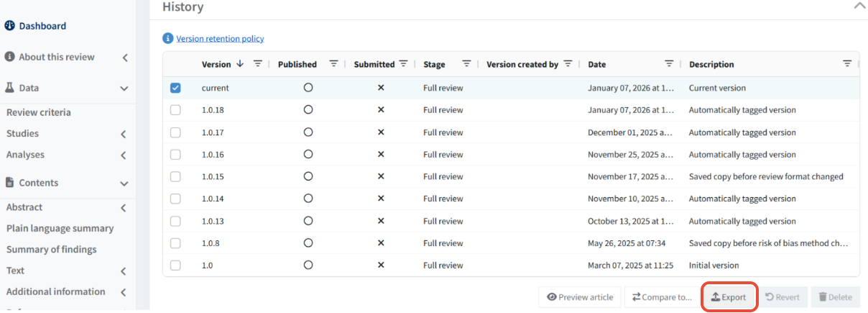Collapse the History panel chevron
868x313 pixels.
tap(859, 6)
